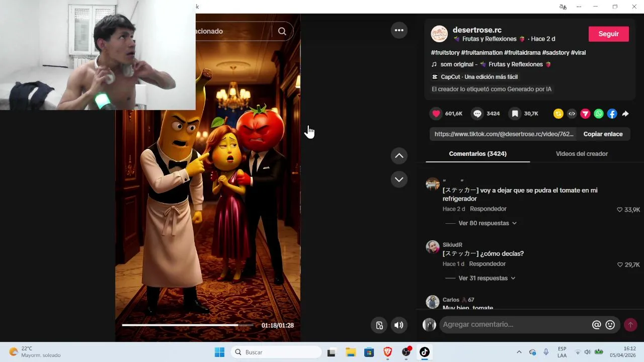This screenshot has width=644, height=362.
Task: Click the search magnifier icon on video
Action: (x=282, y=31)
